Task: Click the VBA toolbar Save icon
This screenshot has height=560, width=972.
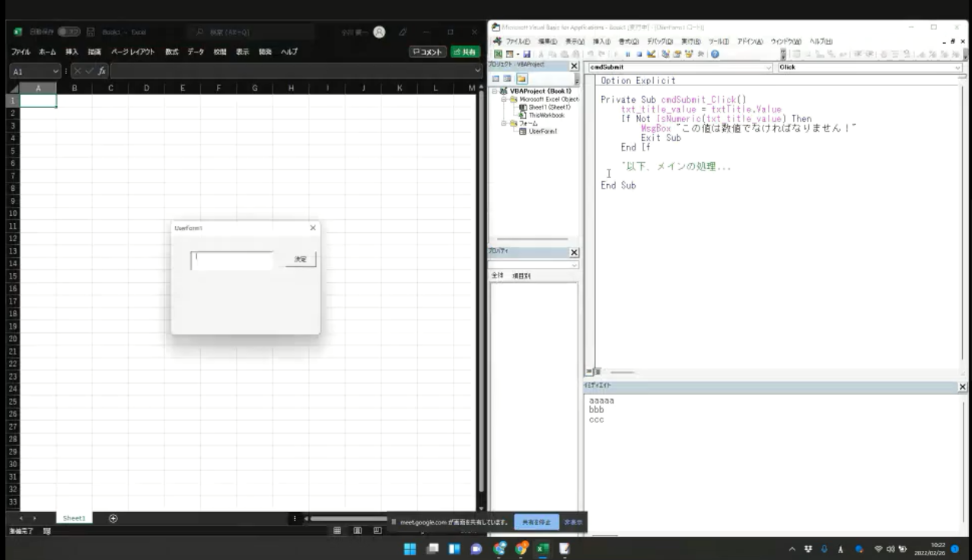Action: [x=527, y=55]
